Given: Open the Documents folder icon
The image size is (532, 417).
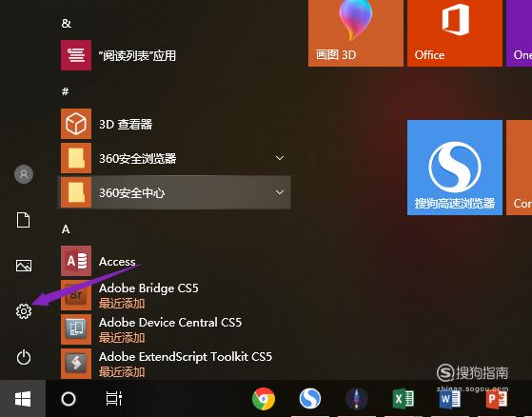Looking at the screenshot, I should tap(24, 220).
